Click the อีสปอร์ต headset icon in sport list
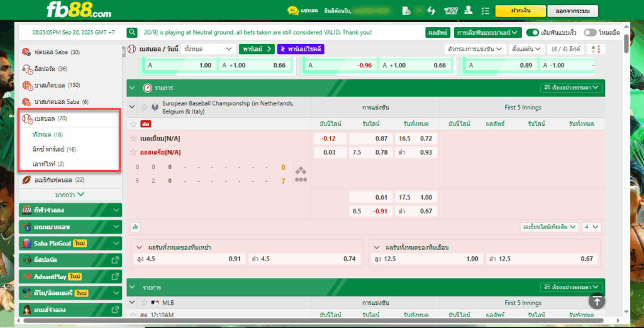 (27, 69)
